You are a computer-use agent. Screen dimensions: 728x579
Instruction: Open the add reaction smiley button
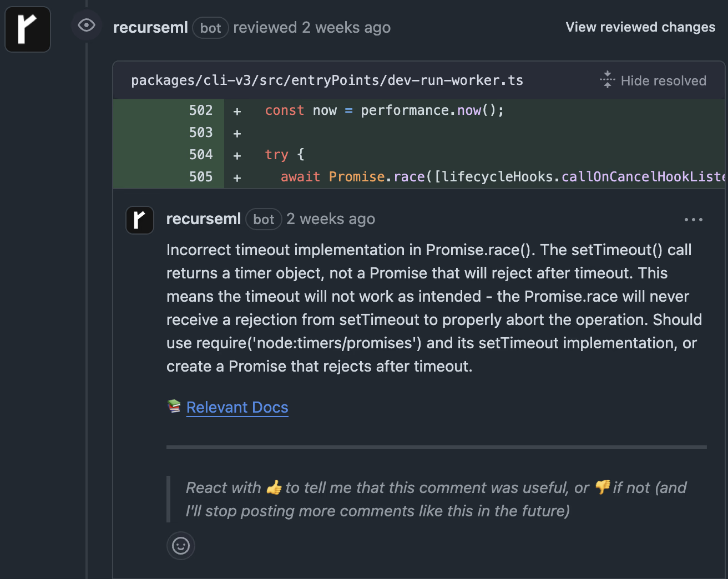(181, 546)
